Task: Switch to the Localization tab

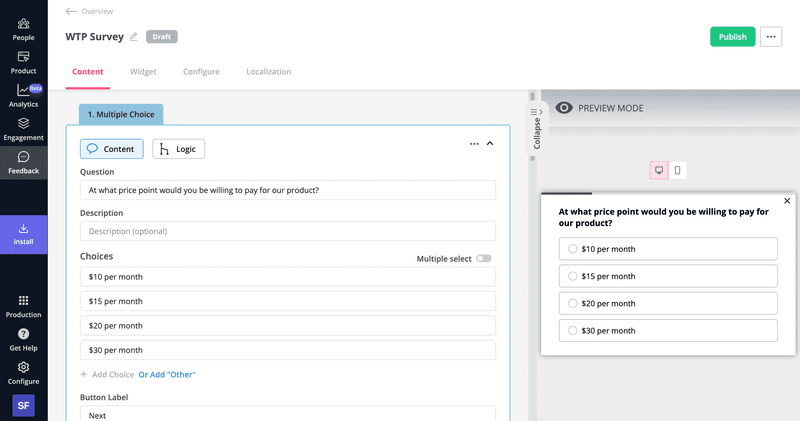Action: [x=269, y=72]
